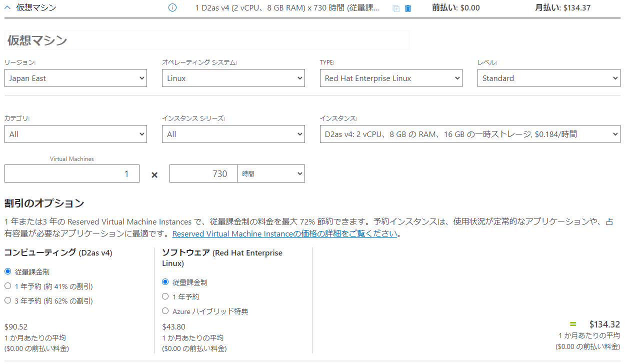Open Reserved Virtual Machine Instance pricing details link
The image size is (625, 364).
(x=284, y=234)
